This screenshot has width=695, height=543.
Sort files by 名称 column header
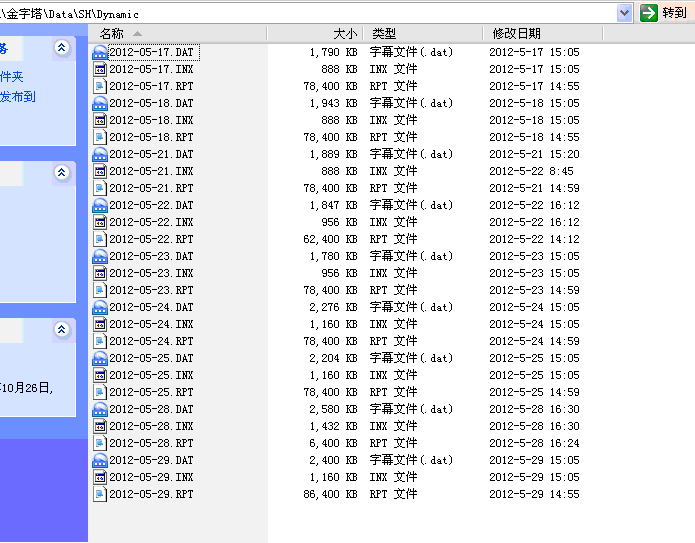click(177, 34)
